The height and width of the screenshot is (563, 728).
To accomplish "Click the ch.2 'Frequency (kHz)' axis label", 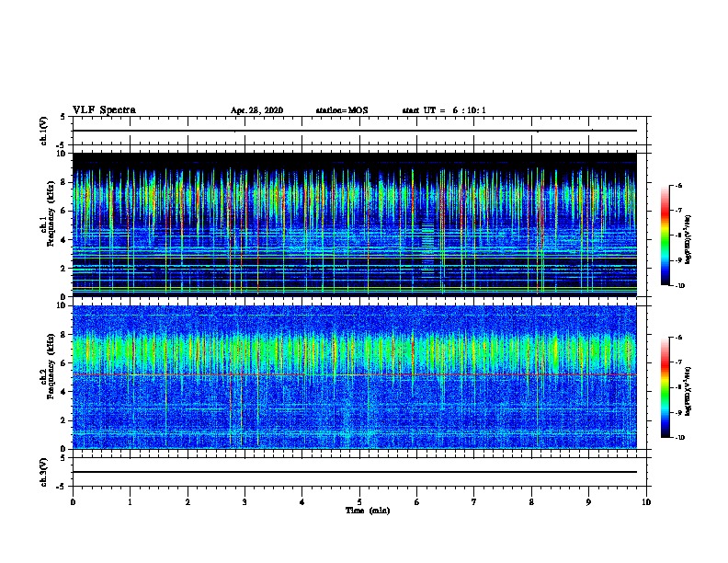I will click(51, 366).
